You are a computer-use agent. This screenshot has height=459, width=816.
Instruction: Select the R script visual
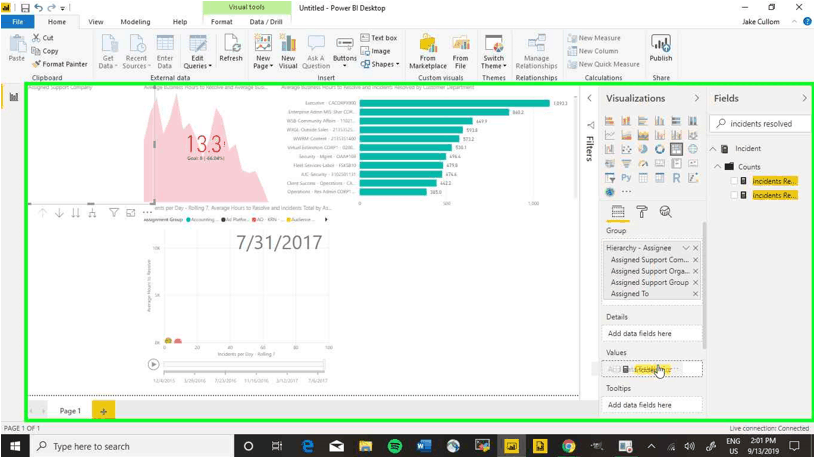coord(676,178)
